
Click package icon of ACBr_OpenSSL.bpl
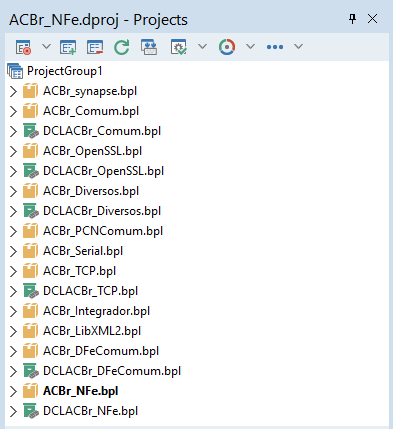click(30, 151)
